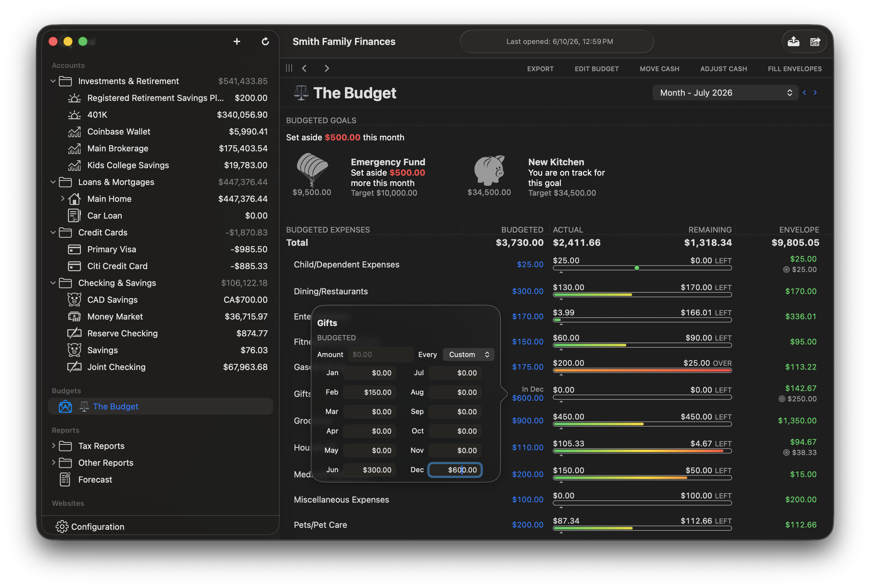The width and height of the screenshot is (870, 588).
Task: Open the report chart icon at top right
Action: tap(815, 41)
